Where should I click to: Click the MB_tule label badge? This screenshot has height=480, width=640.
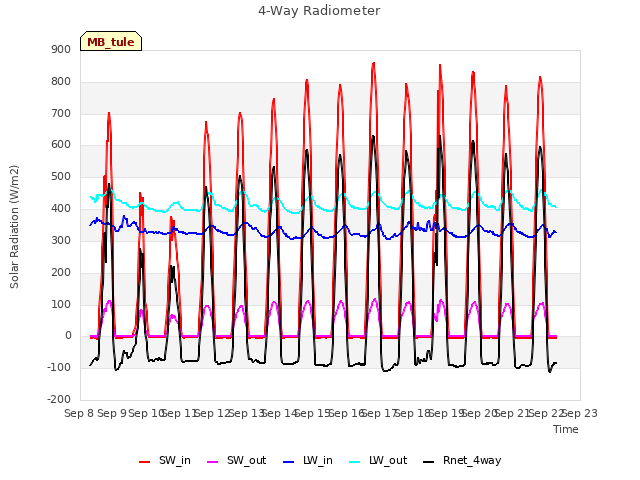pyautogui.click(x=111, y=41)
